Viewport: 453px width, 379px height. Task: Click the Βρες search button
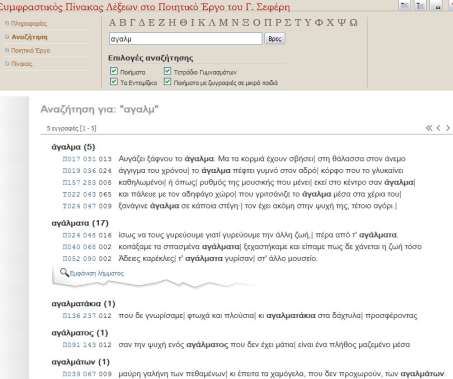click(275, 39)
